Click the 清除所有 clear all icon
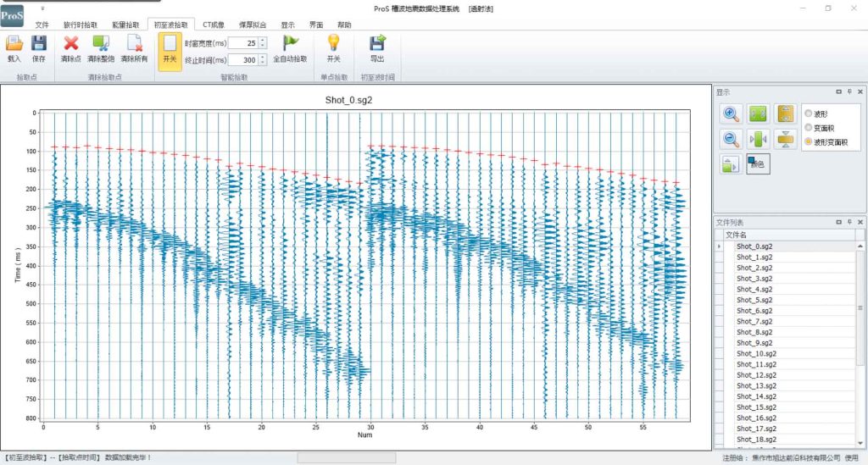Screen dimensions: 868x465 pos(135,43)
